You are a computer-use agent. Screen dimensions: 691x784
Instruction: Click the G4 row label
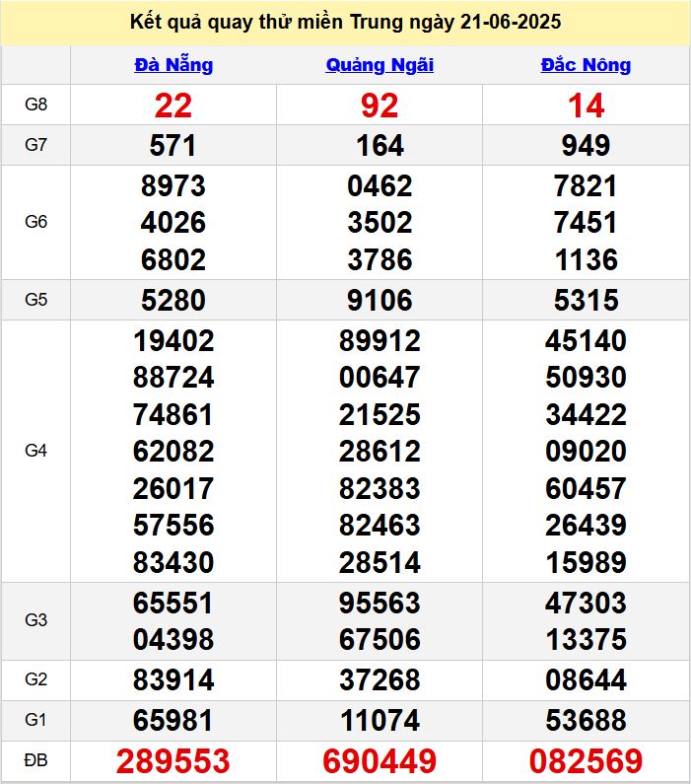click(35, 451)
